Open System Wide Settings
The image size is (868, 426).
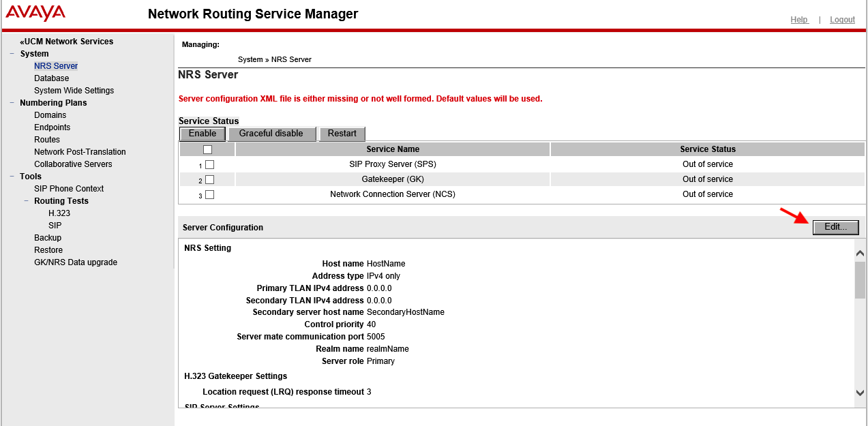[x=74, y=91]
